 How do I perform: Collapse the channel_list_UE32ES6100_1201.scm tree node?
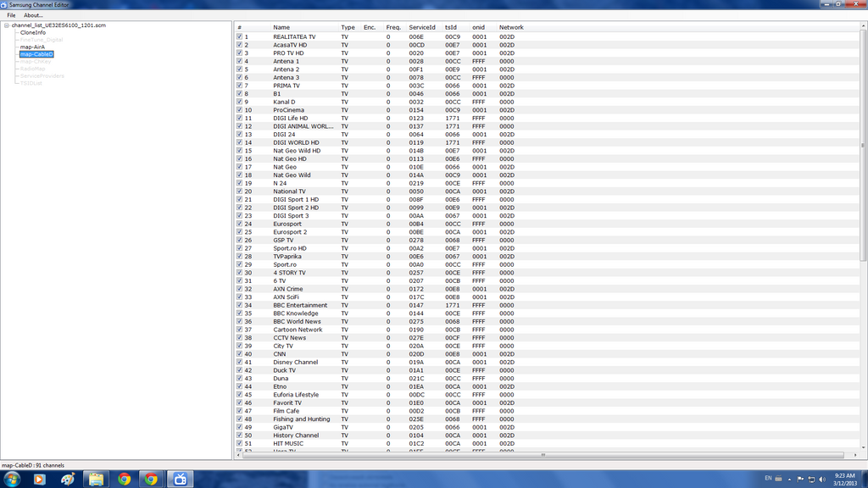(7, 25)
